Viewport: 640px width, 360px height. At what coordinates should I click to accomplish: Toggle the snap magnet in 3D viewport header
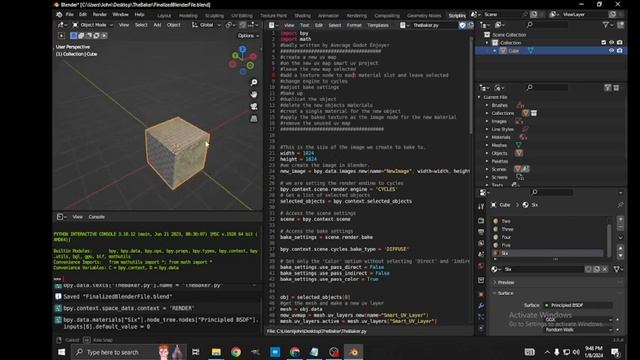coord(243,25)
